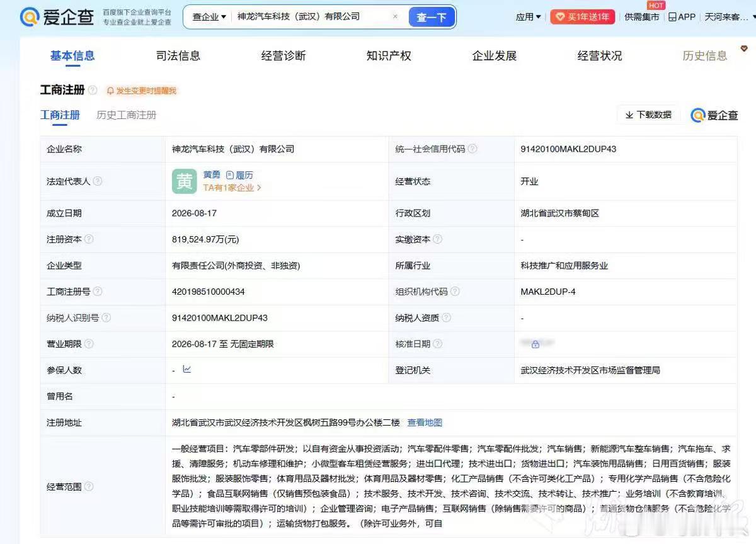
Task: Click the company name search field
Action: (x=310, y=17)
